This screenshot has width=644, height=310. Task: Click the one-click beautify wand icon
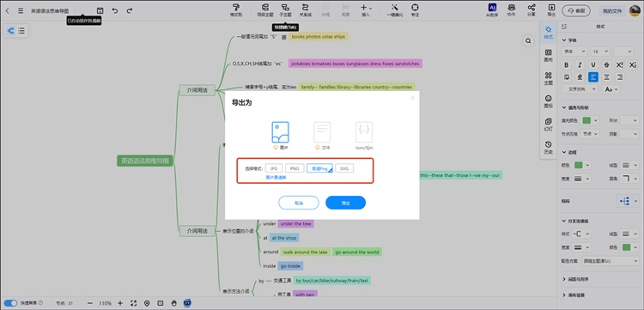click(395, 9)
